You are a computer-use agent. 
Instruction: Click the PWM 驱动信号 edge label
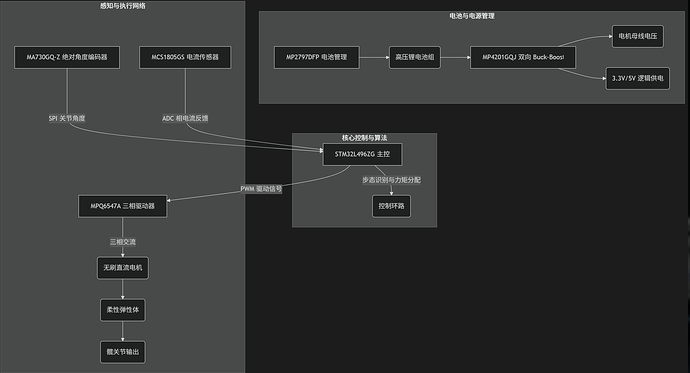(x=261, y=189)
